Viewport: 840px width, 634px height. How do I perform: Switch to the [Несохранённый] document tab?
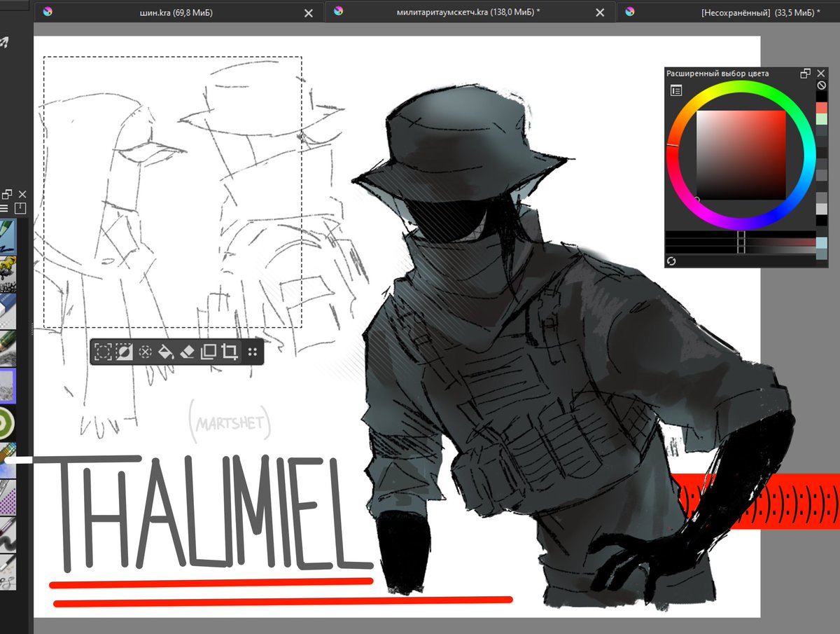click(759, 12)
